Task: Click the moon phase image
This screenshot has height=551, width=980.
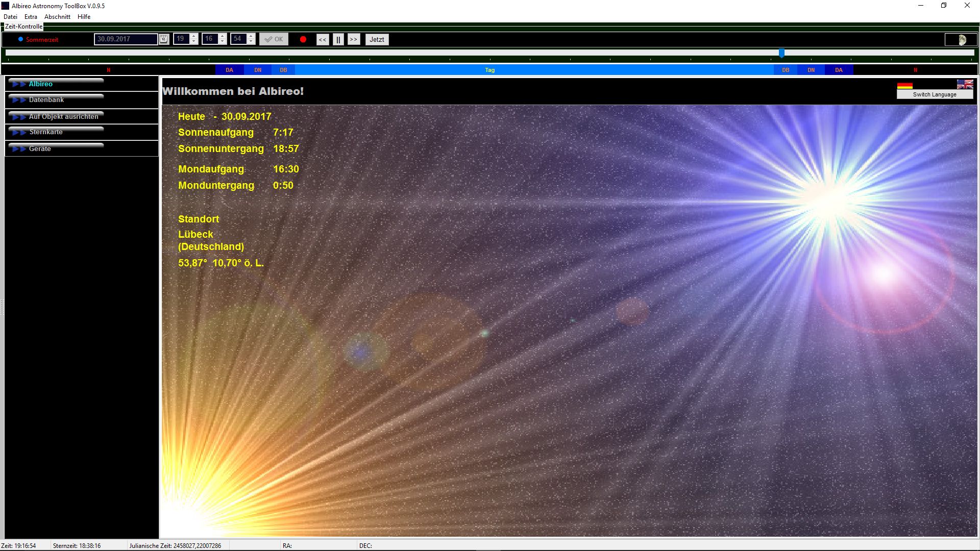Action: pos(962,40)
